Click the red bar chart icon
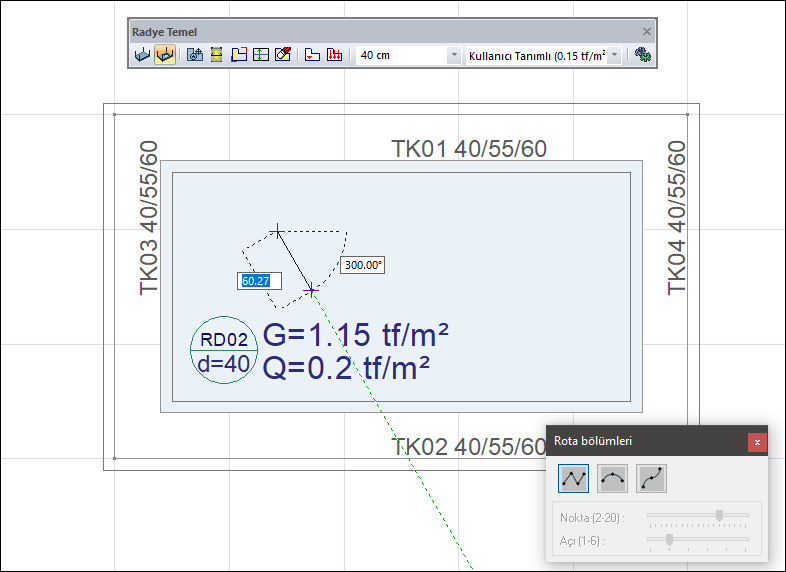The width and height of the screenshot is (786, 572). tap(334, 56)
